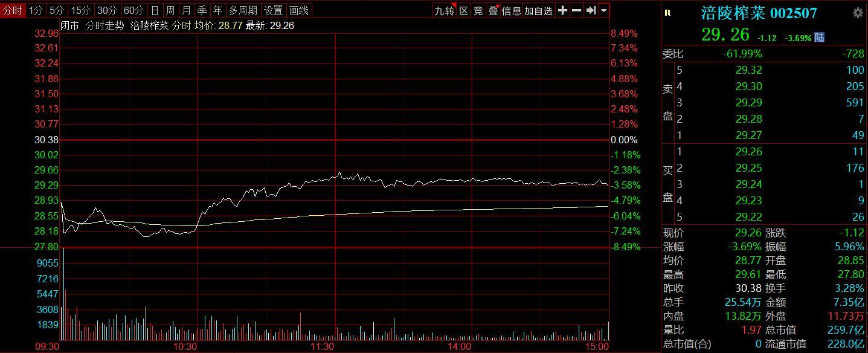Screen dimensions: 868x353
Task: Click buy level 2 price 29.25
Action: coord(749,168)
